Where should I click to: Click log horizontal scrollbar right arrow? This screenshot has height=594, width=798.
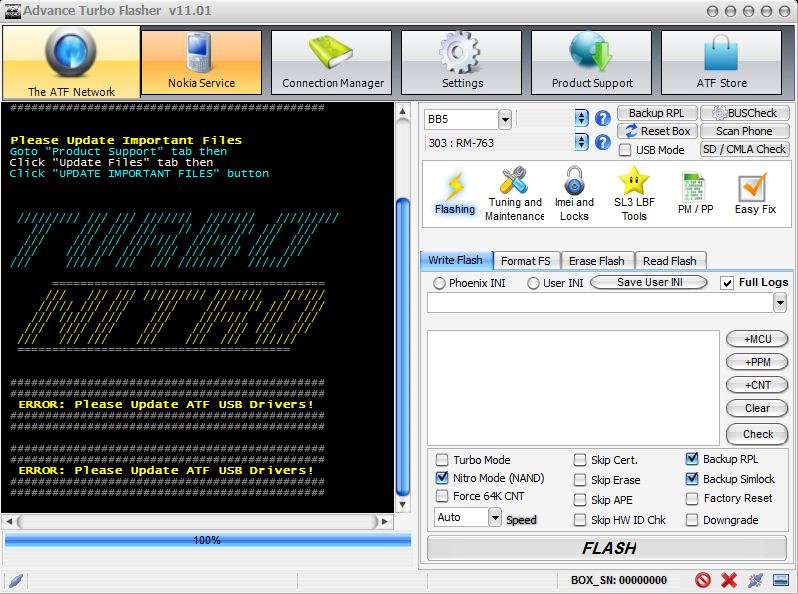point(384,522)
